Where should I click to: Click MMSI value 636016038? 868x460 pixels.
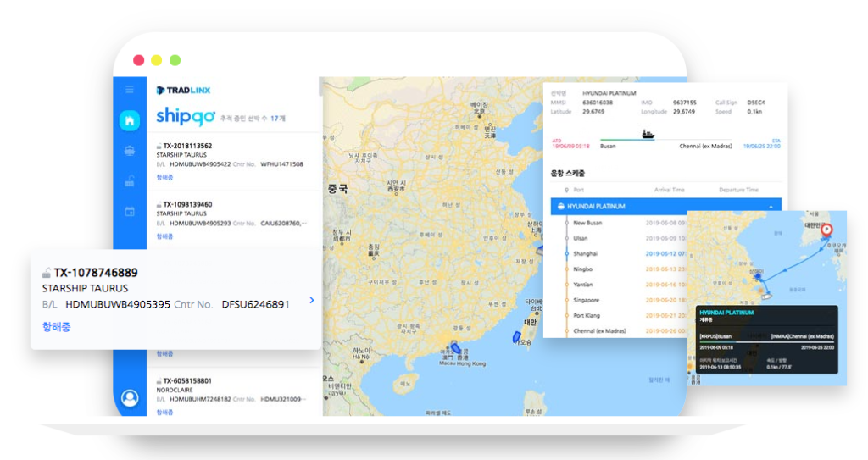pyautogui.click(x=598, y=103)
